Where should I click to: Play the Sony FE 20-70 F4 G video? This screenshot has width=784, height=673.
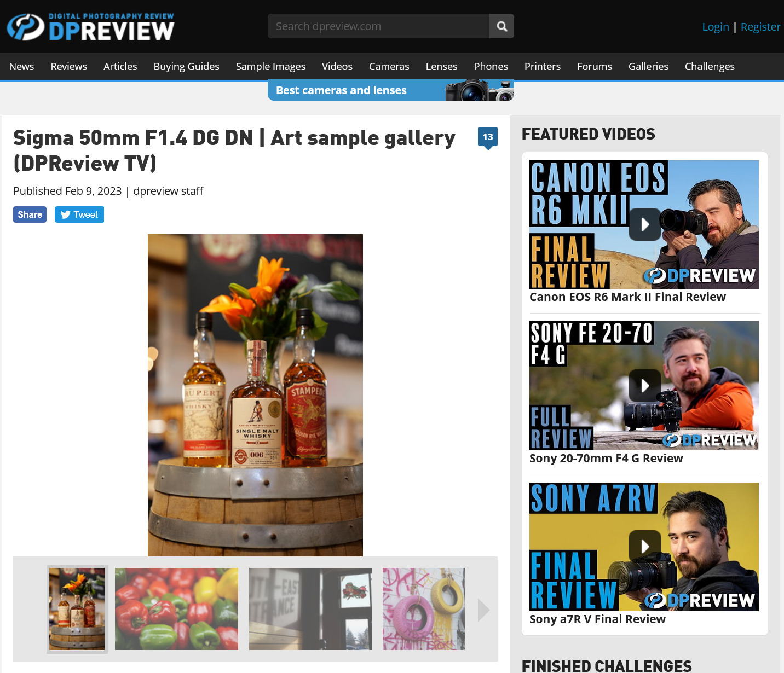tap(644, 386)
